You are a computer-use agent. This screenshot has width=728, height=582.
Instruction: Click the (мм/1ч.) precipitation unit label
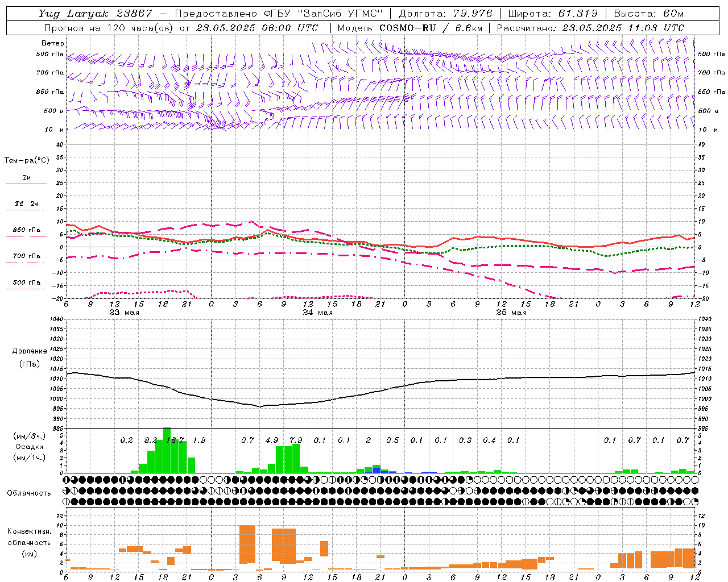tap(30, 457)
